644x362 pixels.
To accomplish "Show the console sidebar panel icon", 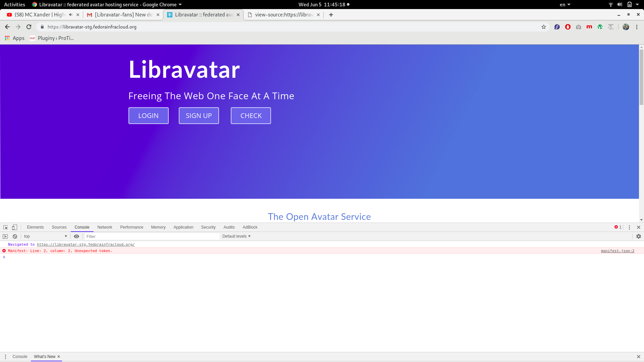I will click(5, 236).
